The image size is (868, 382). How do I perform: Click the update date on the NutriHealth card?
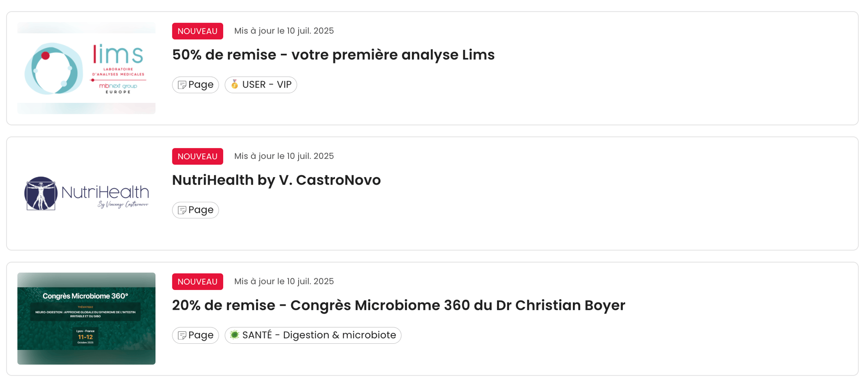point(284,156)
